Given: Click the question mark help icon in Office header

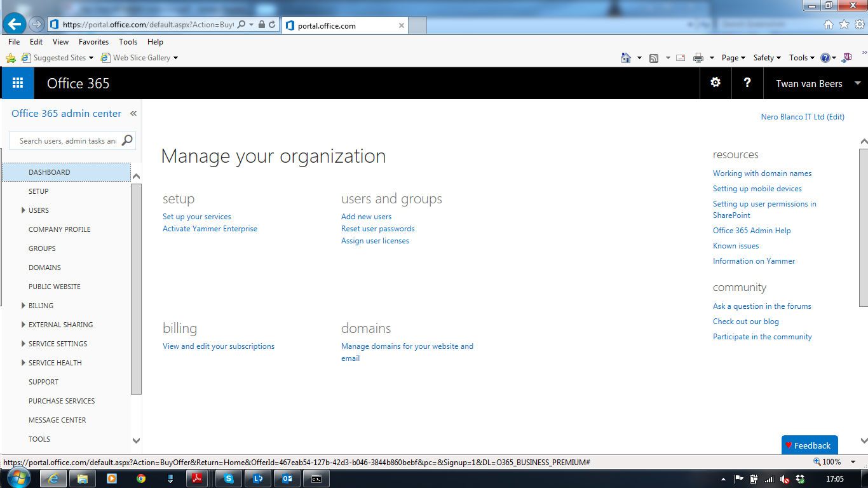Looking at the screenshot, I should [x=747, y=83].
